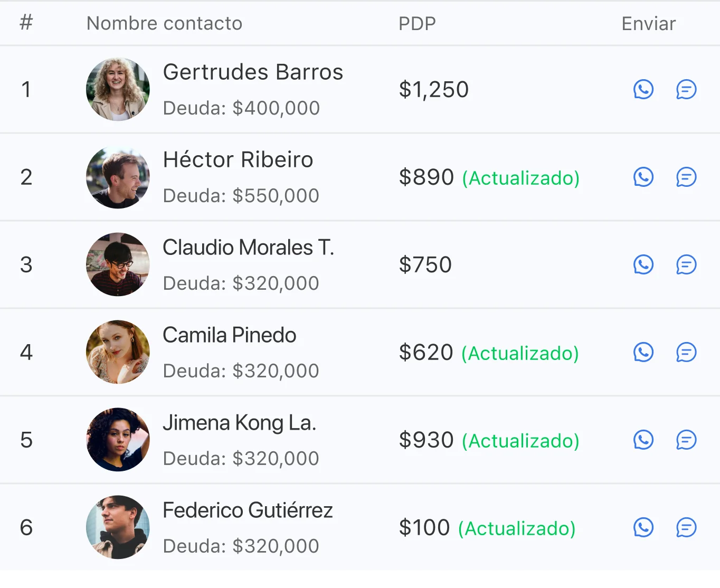Open chat message for Héctor Ribeiro
The width and height of the screenshot is (720, 588).
click(x=686, y=177)
